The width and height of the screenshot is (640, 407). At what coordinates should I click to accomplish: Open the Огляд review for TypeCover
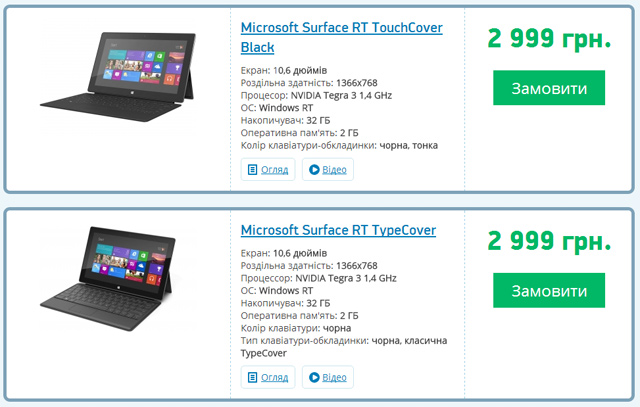[269, 377]
